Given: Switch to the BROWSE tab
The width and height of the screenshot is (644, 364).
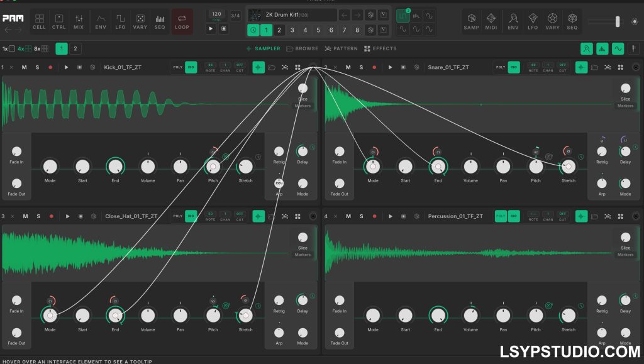Looking at the screenshot, I should (303, 49).
